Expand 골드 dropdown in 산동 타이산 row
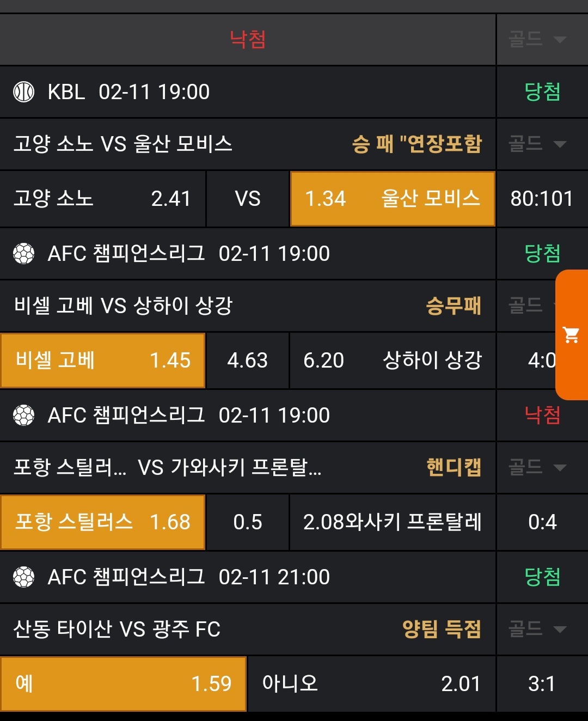Image resolution: width=588 pixels, height=721 pixels. click(x=537, y=629)
